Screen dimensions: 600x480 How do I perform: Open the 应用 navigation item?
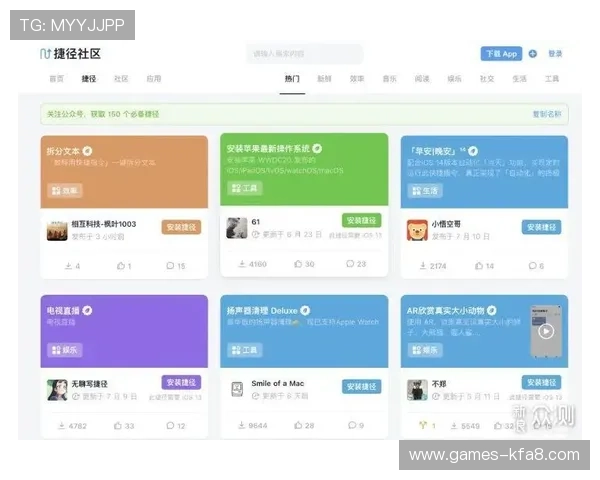(x=154, y=79)
